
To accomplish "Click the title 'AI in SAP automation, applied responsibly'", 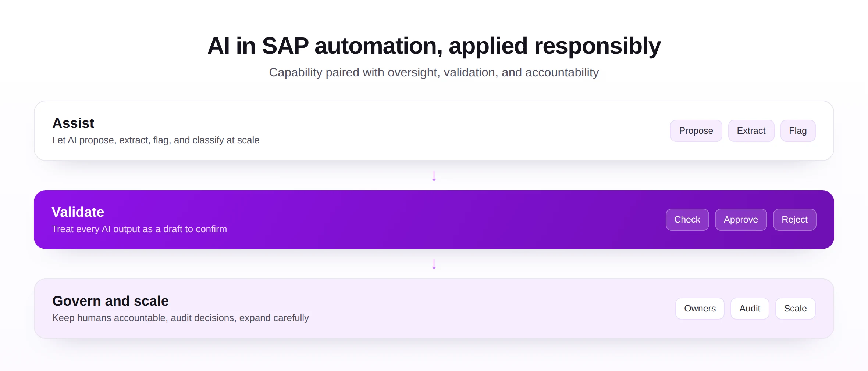I will click(x=434, y=46).
